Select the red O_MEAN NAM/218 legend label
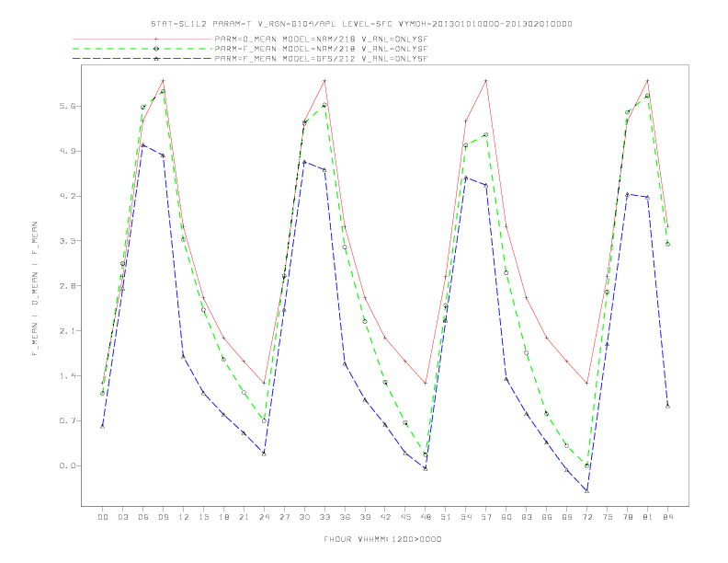Image resolution: width=728 pixels, height=563 pixels. [321, 40]
